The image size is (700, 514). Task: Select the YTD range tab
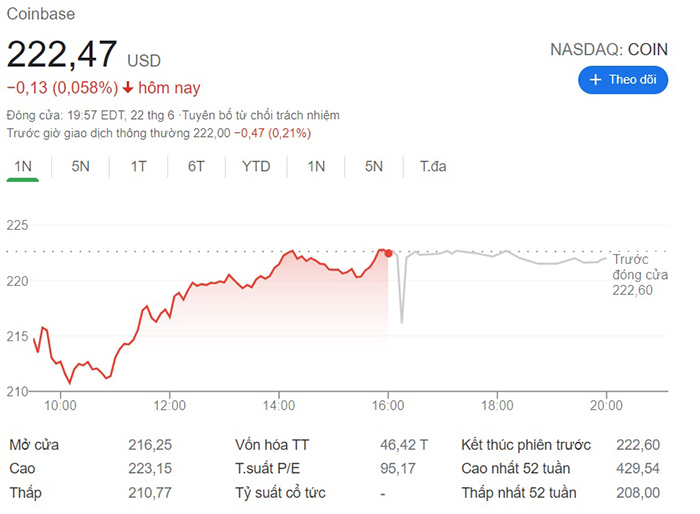pyautogui.click(x=256, y=167)
